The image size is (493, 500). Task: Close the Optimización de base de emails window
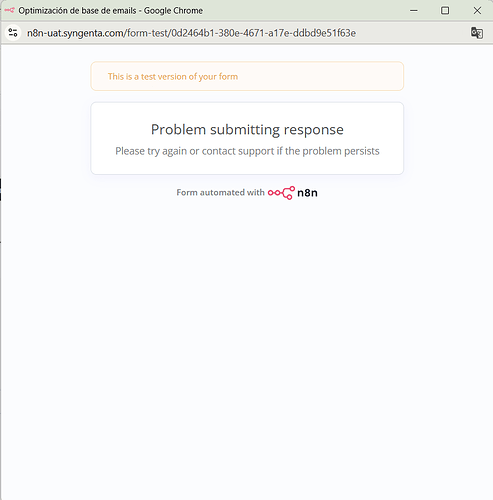tap(477, 11)
